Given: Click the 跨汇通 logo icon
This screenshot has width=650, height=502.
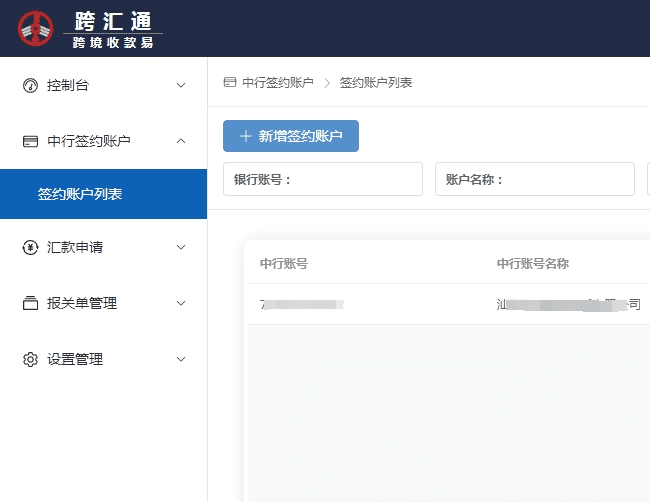Looking at the screenshot, I should [36, 28].
